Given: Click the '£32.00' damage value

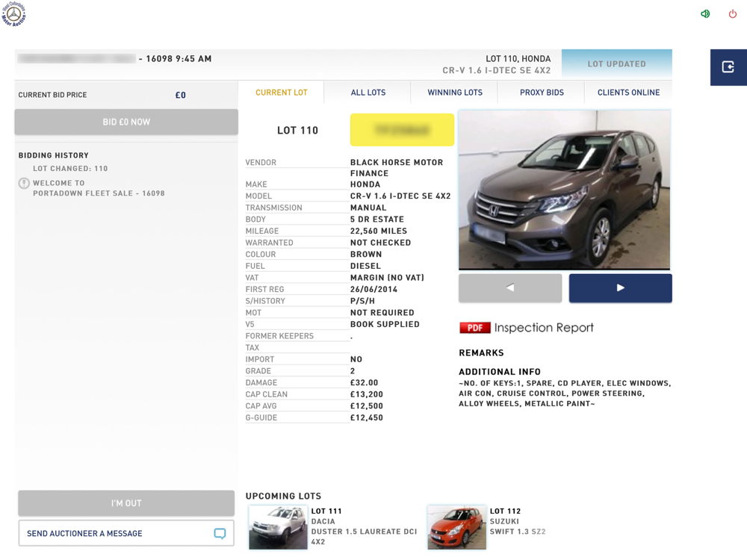Looking at the screenshot, I should click(364, 382).
